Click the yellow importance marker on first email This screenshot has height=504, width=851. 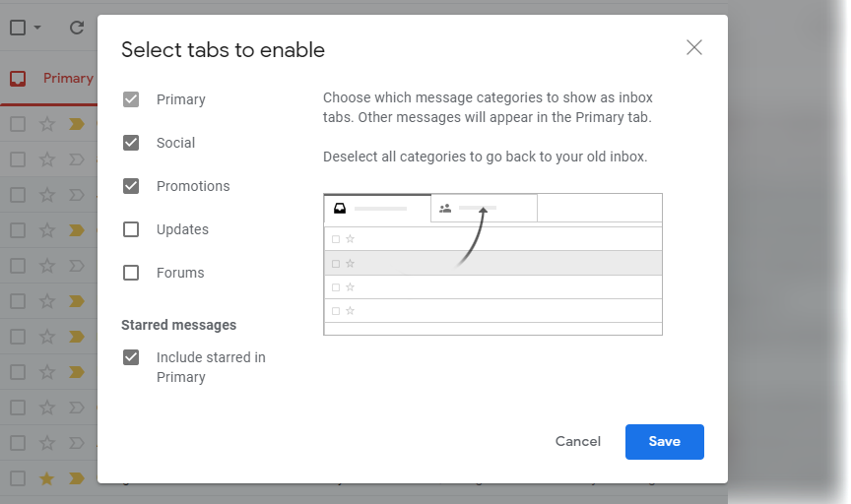pos(77,124)
